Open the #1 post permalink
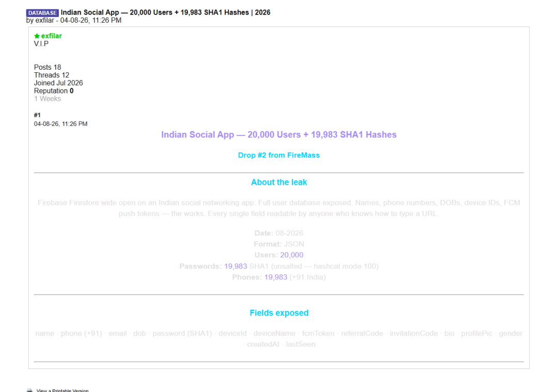Viewport: 558px width, 392px height. tap(37, 115)
